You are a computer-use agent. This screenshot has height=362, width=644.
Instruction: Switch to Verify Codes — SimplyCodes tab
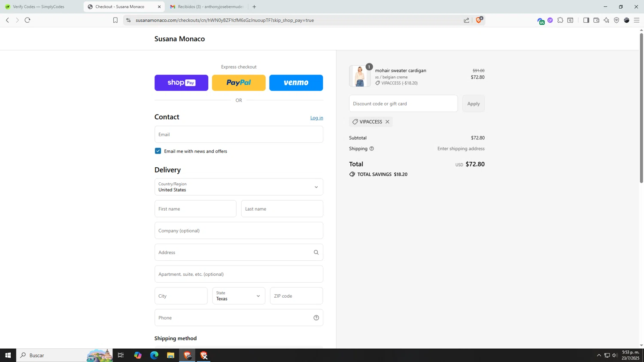point(39,7)
